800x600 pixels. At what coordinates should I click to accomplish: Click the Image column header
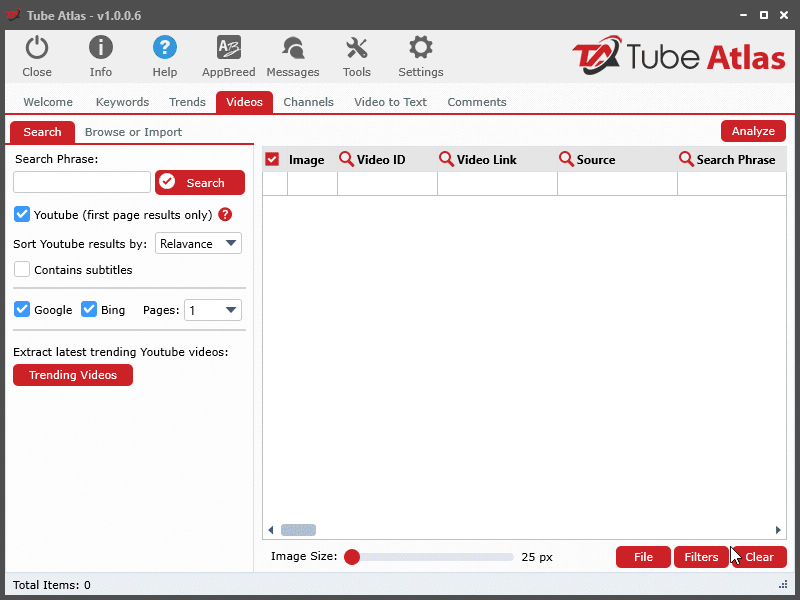click(x=306, y=160)
